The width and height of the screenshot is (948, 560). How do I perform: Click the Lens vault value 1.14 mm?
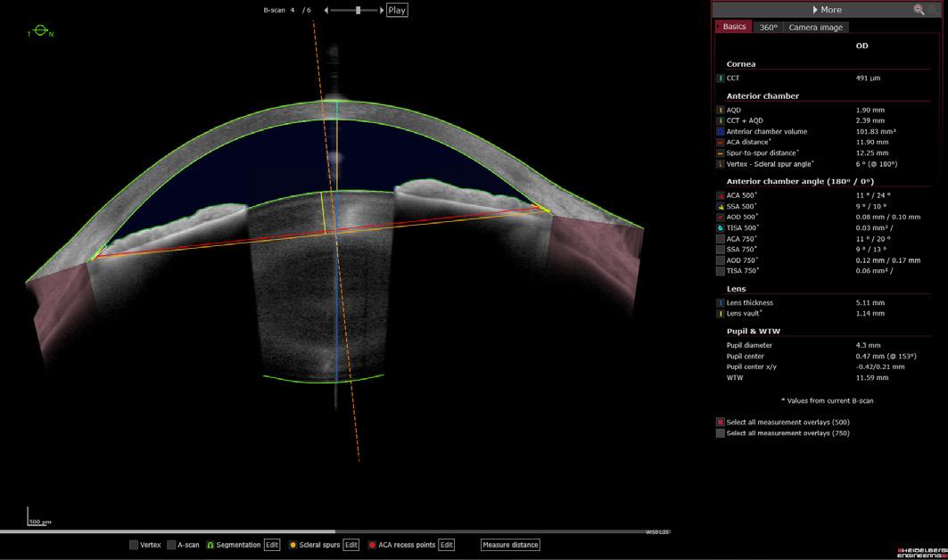tap(870, 314)
